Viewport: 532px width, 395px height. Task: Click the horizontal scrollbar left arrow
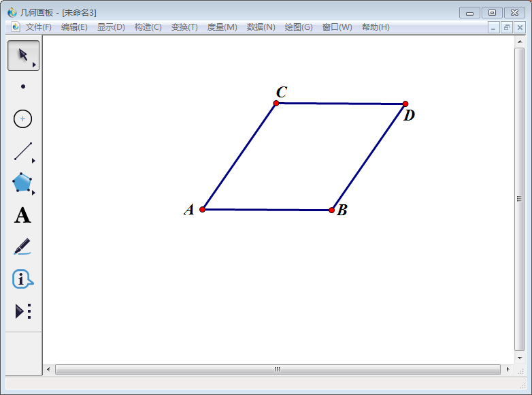pyautogui.click(x=48, y=369)
